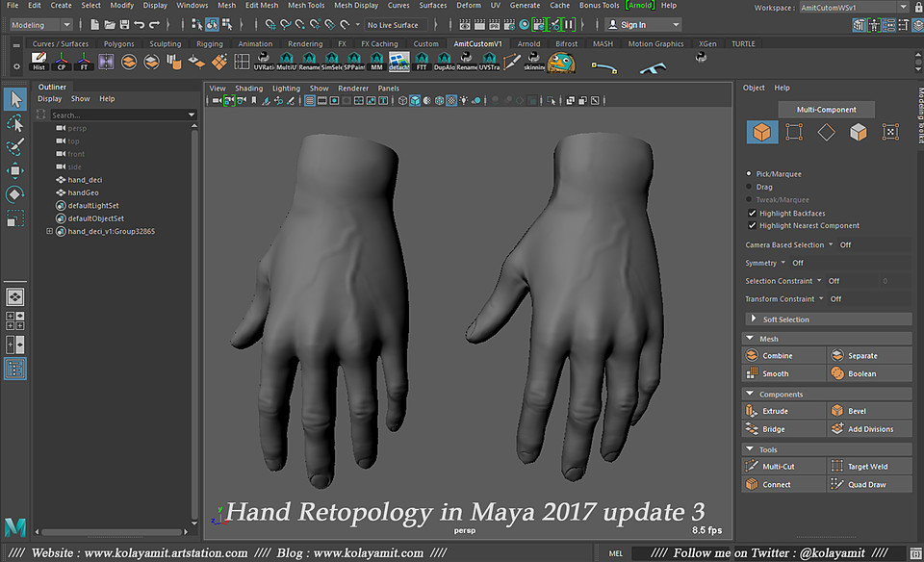
Task: Switch to the Sculpting shelf tab
Action: (165, 43)
